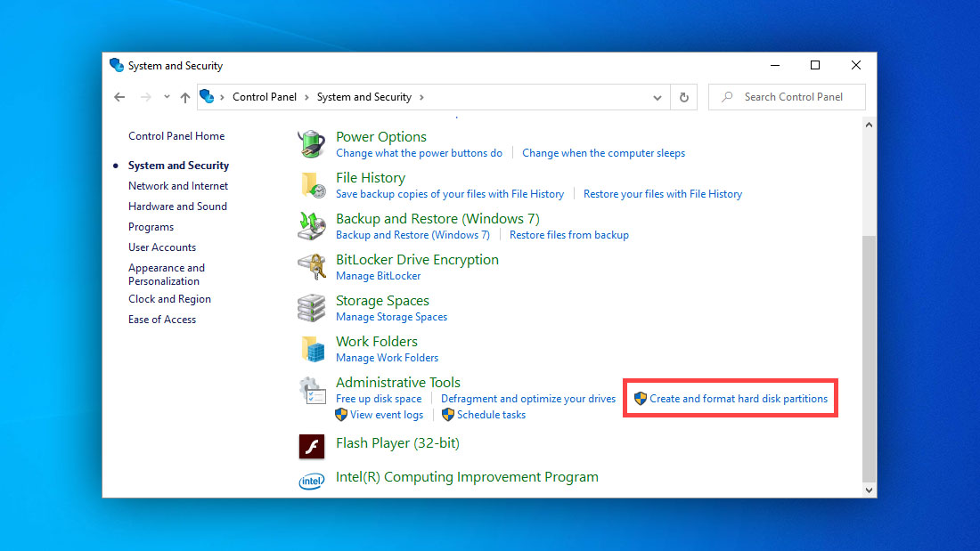The image size is (980, 551).
Task: Click the search magnifier icon
Action: click(x=727, y=97)
